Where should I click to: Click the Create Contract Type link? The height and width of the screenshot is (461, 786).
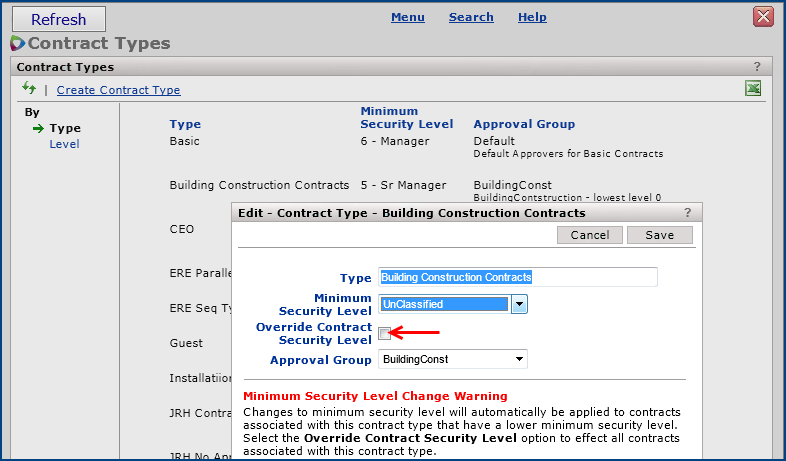click(118, 90)
